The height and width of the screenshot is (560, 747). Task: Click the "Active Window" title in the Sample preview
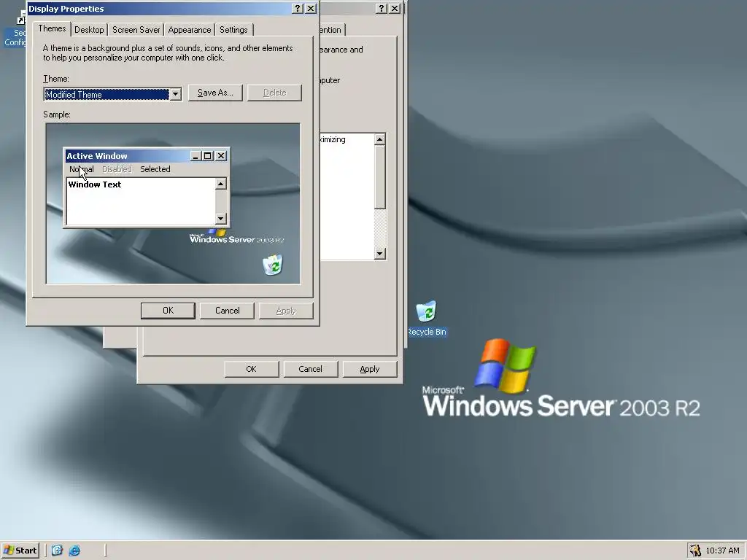coord(97,156)
